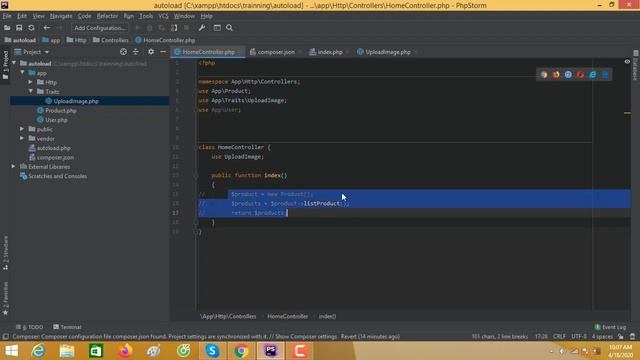Expand the Http folder in the tree
The height and width of the screenshot is (360, 640).
coord(31,82)
